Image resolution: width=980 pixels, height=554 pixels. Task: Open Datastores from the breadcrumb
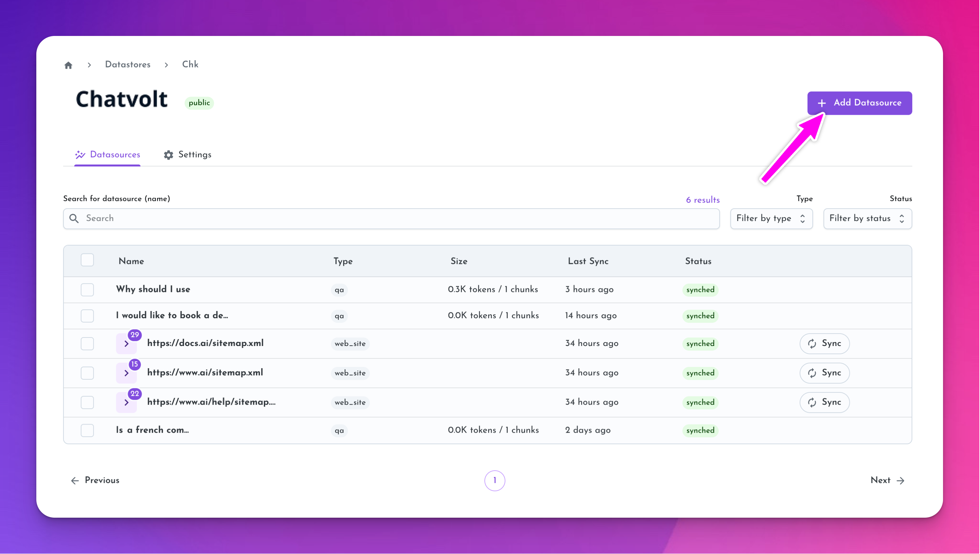point(128,65)
